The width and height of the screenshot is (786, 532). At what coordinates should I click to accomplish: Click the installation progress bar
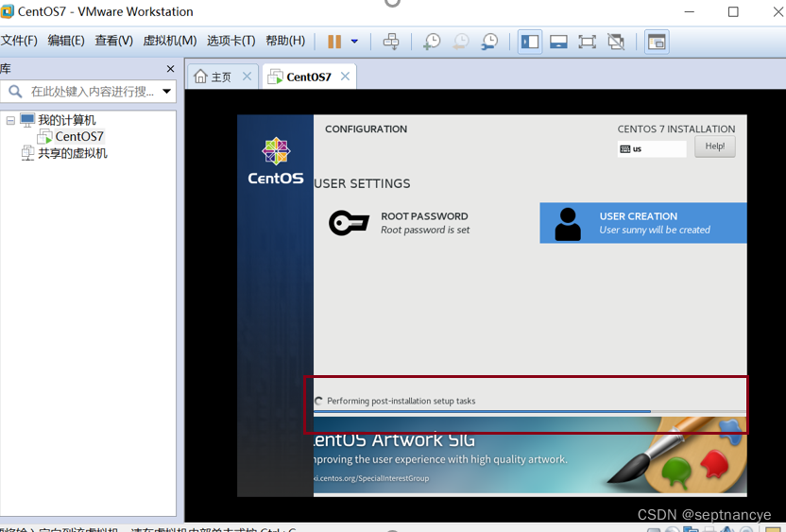530,412
